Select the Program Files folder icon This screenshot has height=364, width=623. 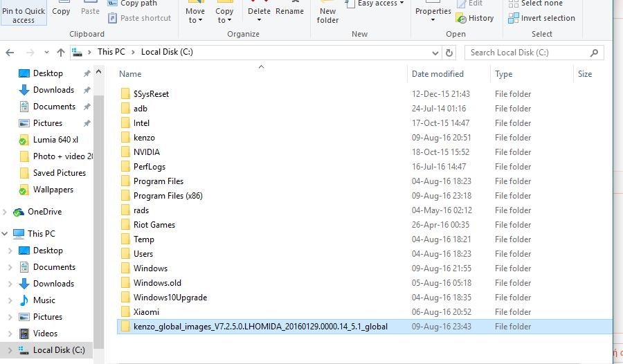click(125, 181)
